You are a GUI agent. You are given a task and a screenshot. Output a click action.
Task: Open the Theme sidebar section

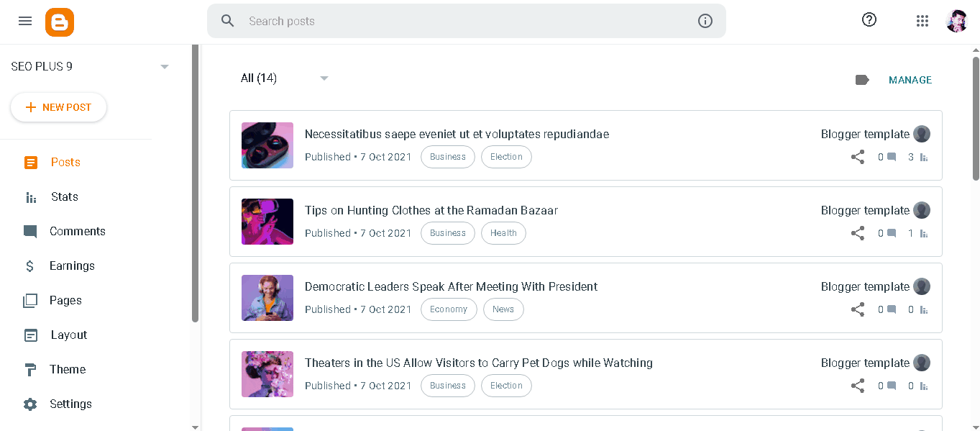pyautogui.click(x=68, y=369)
